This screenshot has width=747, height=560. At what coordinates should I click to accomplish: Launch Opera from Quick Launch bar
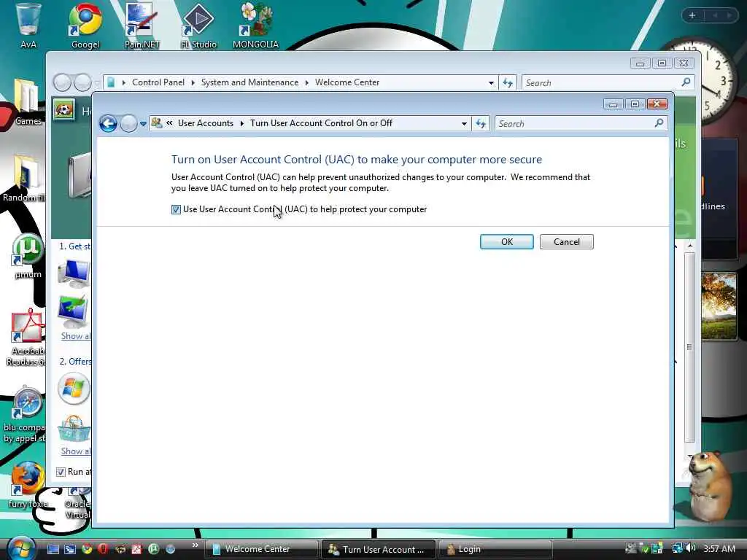(x=103, y=549)
